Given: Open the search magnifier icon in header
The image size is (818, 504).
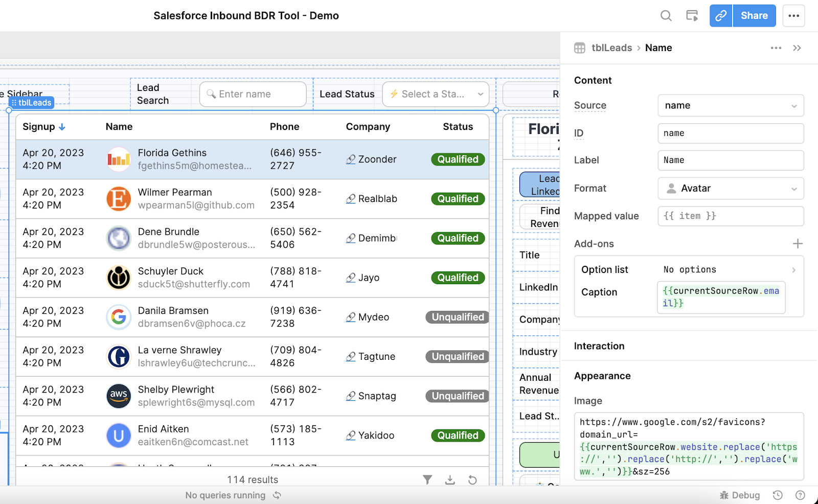Looking at the screenshot, I should tap(666, 16).
